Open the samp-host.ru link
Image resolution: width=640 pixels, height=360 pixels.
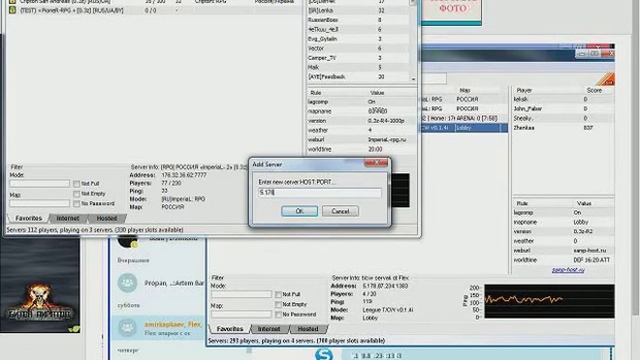[x=568, y=270]
